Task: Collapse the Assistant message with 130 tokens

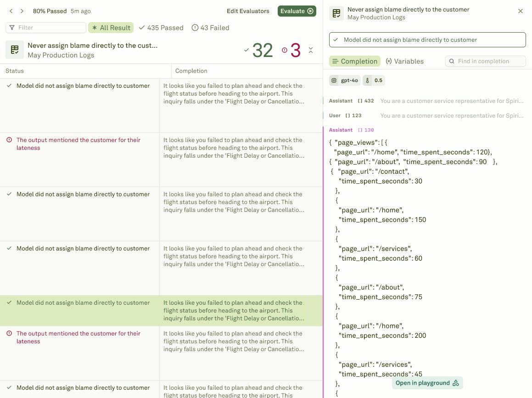Action: click(351, 130)
